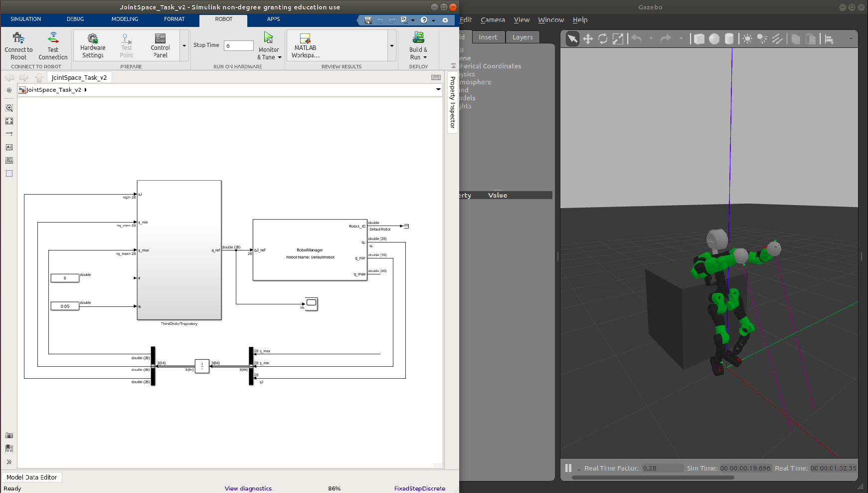868x493 pixels.
Task: Open the Monitor & Tune dropdown arrow
Action: [x=280, y=57]
